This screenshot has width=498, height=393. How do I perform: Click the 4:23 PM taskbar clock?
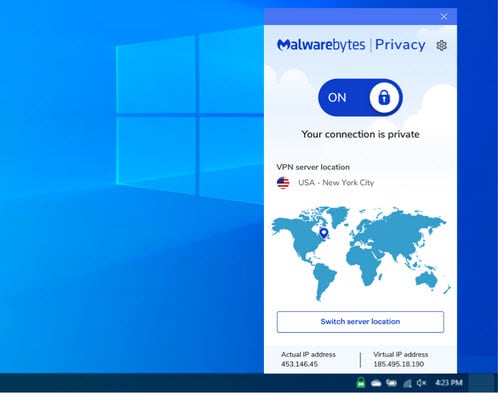449,383
